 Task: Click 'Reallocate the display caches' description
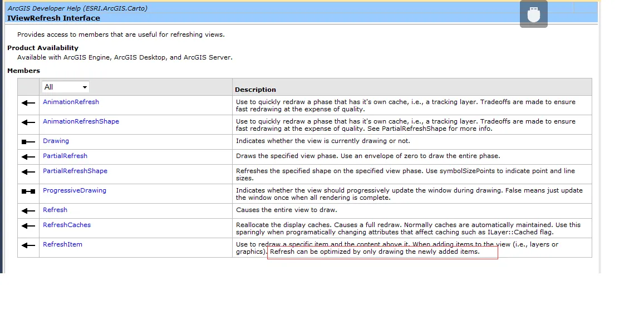408,229
